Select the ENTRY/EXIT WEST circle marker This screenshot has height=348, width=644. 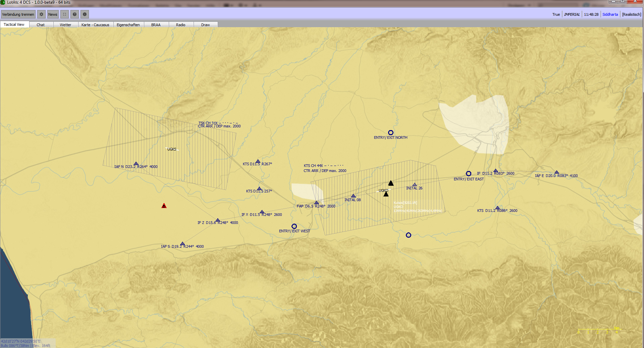point(294,226)
